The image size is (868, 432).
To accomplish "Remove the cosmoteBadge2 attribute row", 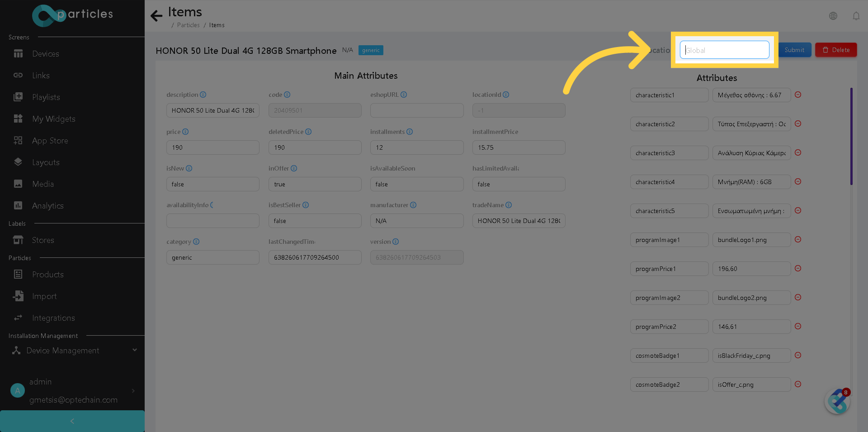I will [798, 384].
